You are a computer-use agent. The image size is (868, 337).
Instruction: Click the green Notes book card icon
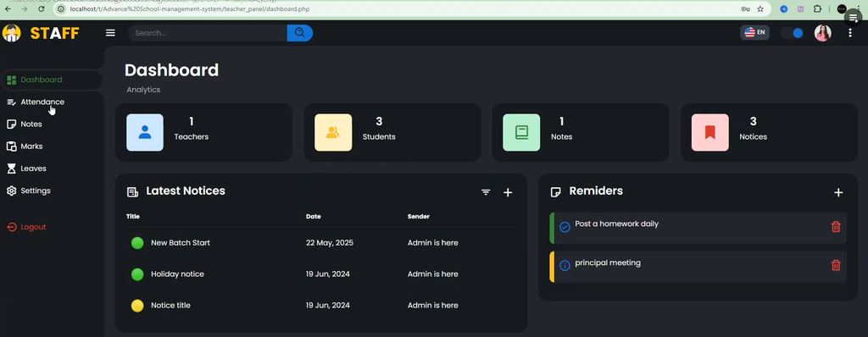pos(521,132)
